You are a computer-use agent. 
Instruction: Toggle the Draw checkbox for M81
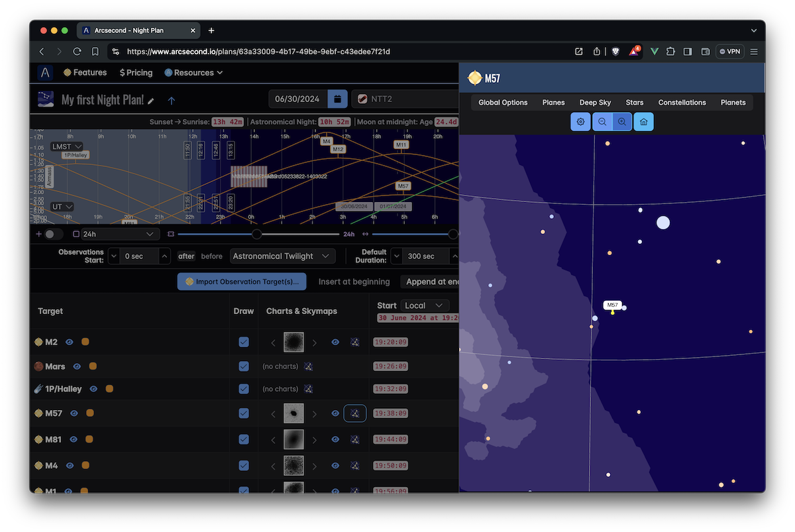244,439
